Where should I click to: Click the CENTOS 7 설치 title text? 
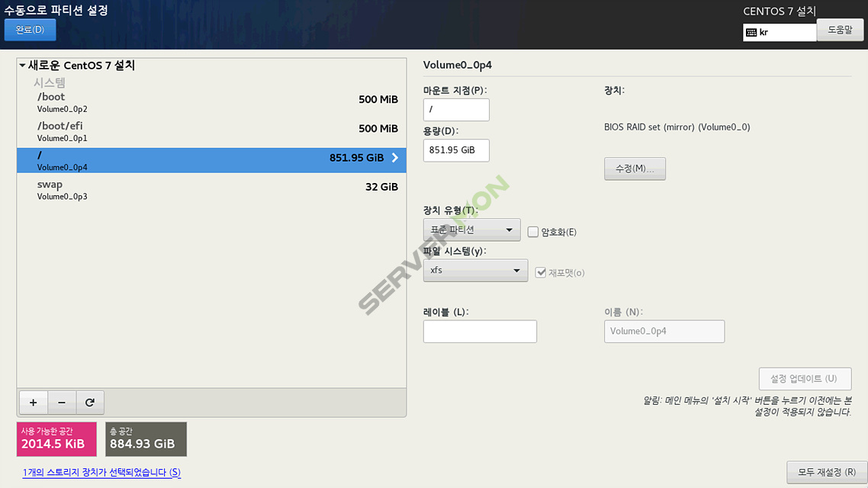(x=780, y=11)
